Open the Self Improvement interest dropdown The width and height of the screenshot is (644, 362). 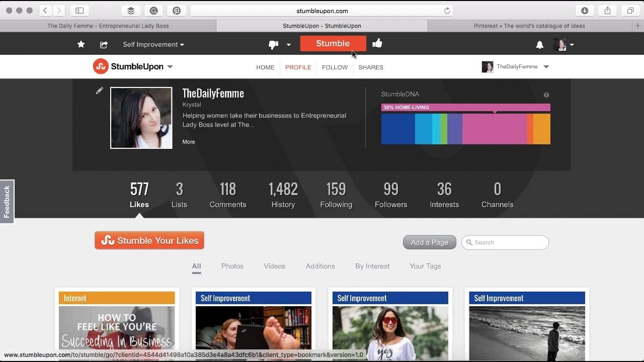[x=153, y=44]
